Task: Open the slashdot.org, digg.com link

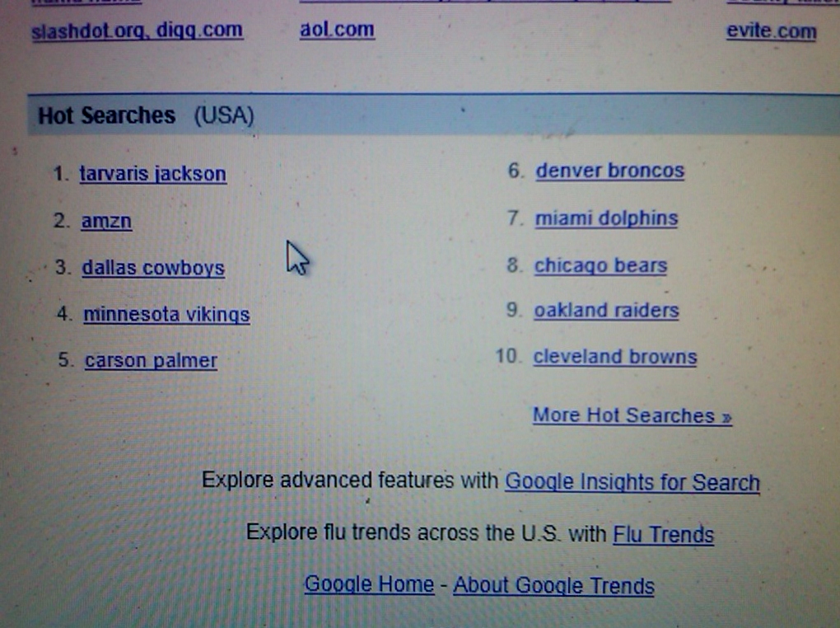Action: pyautogui.click(x=138, y=30)
